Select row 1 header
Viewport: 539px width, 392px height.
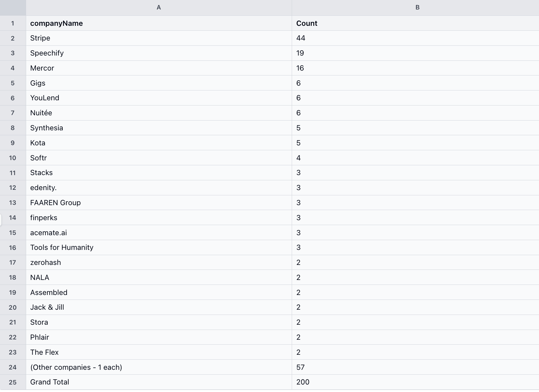[x=13, y=23]
